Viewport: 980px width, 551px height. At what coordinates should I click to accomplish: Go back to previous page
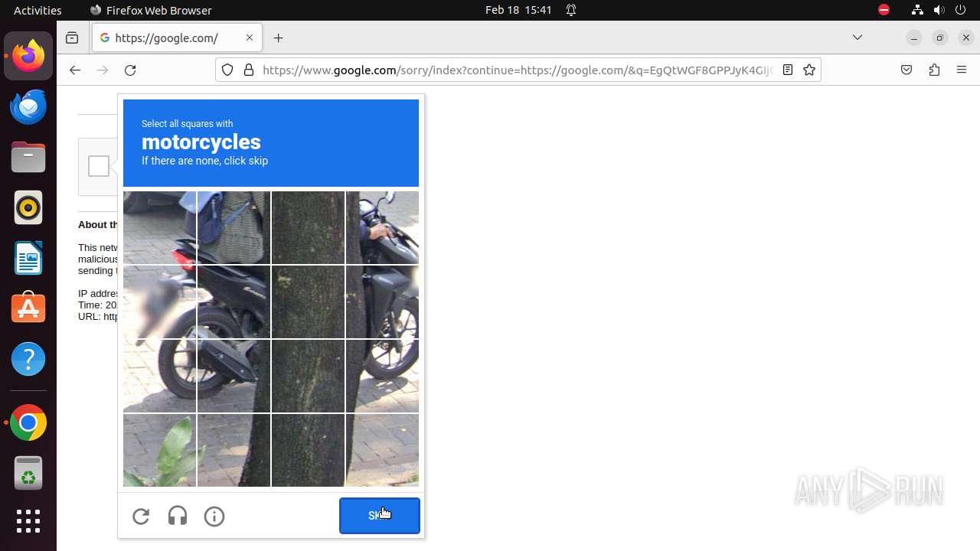[x=74, y=70]
